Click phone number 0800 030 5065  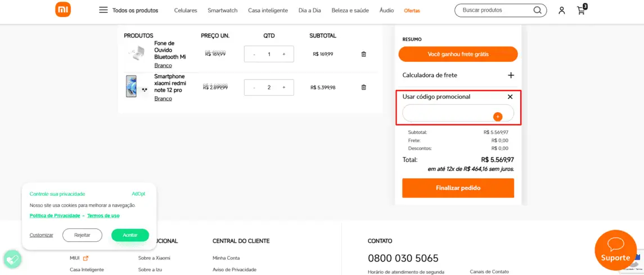pos(403,258)
